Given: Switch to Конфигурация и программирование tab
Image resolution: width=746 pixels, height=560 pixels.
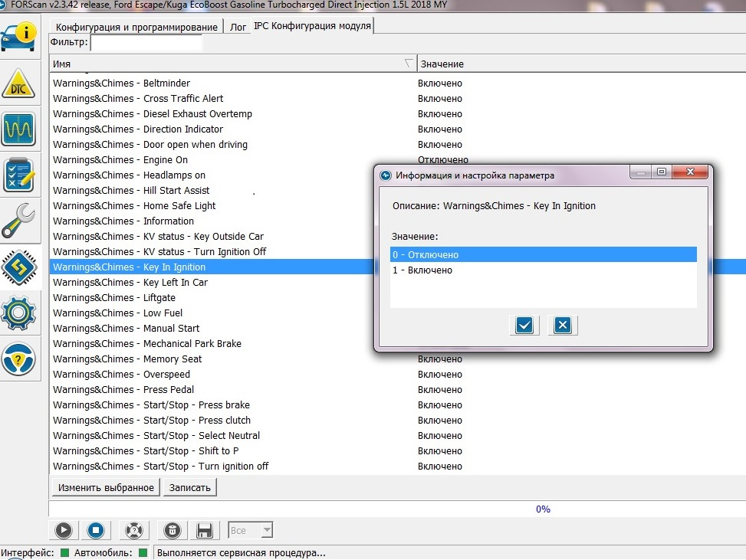Looking at the screenshot, I should (x=136, y=27).
